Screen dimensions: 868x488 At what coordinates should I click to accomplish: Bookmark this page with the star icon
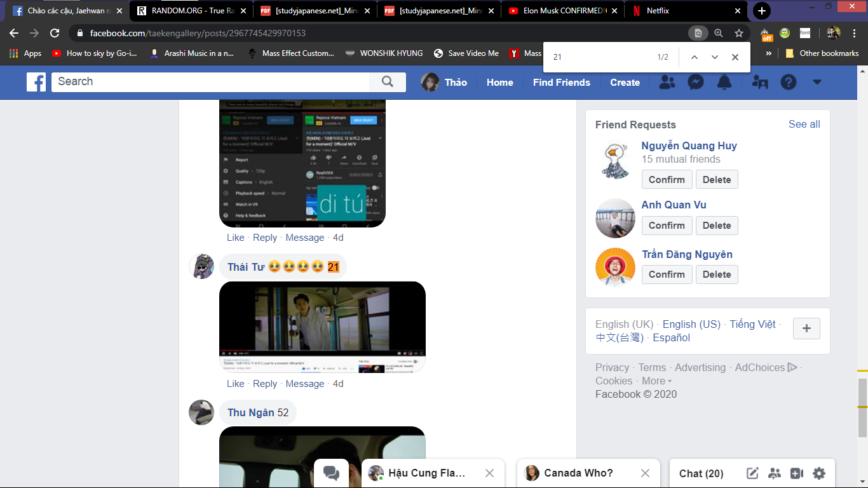[x=739, y=33]
